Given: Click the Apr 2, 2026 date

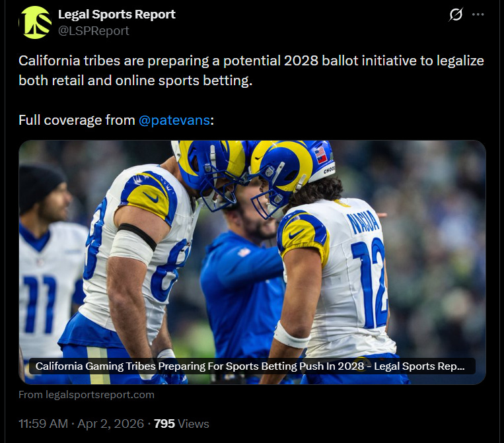Looking at the screenshot, I should (110, 424).
